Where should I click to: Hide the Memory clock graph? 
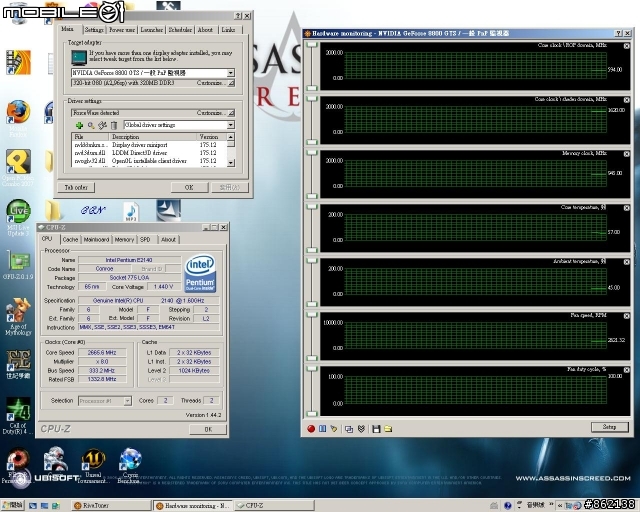pos(627,154)
